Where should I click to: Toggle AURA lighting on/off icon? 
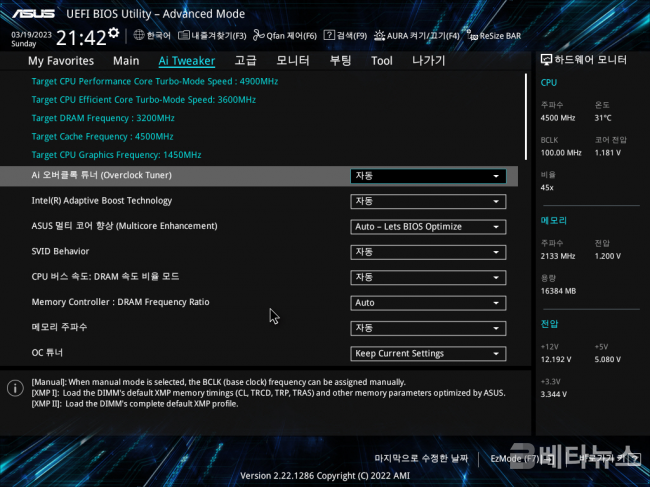pyautogui.click(x=379, y=35)
